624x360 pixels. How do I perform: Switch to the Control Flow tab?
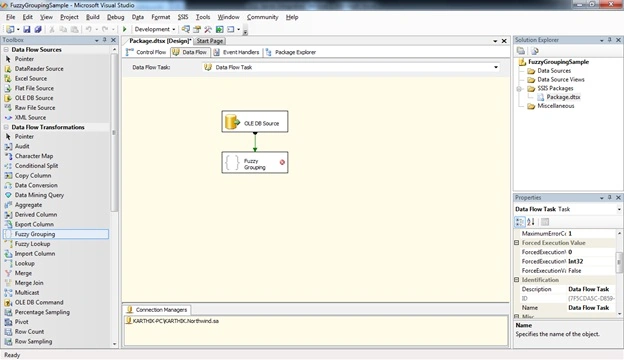[x=146, y=52]
